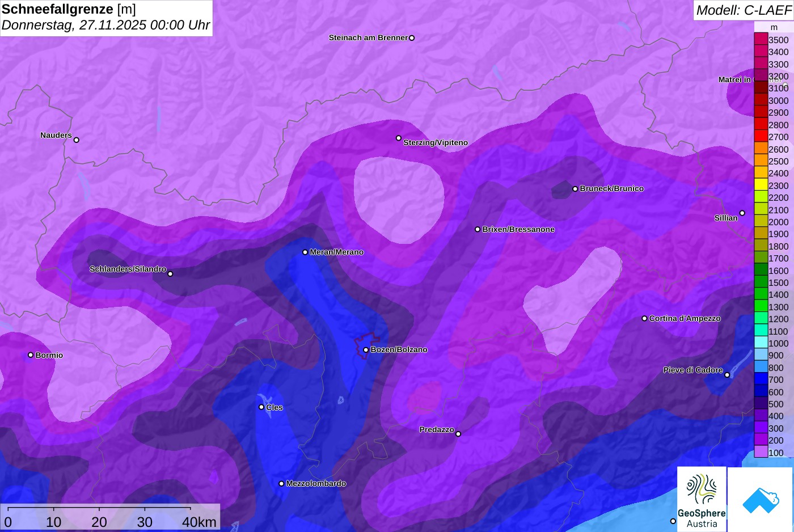The width and height of the screenshot is (794, 532).
Task: Pick the 2500 m orange legend swatch
Action: [761, 161]
